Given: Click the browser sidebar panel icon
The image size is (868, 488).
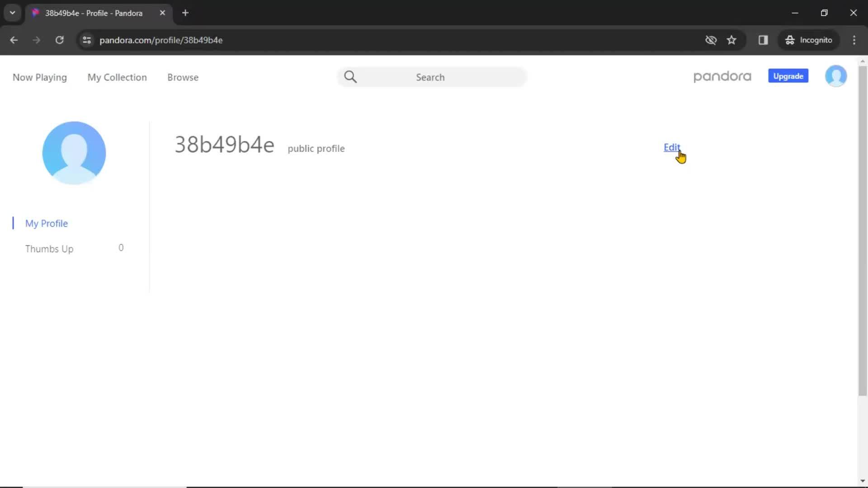Looking at the screenshot, I should 763,40.
